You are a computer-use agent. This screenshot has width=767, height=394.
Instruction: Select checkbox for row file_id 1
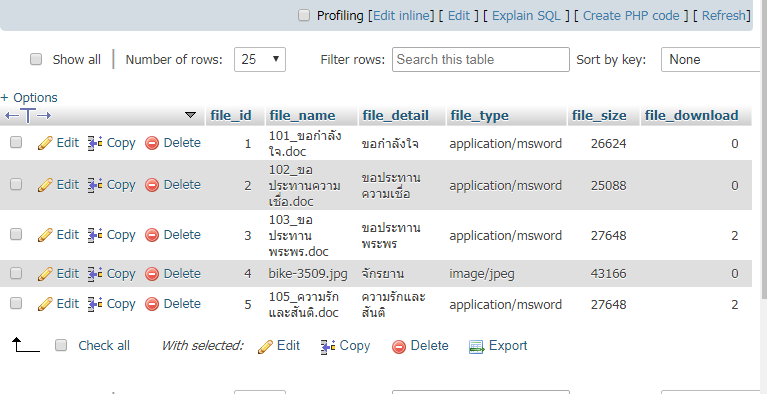(x=16, y=142)
